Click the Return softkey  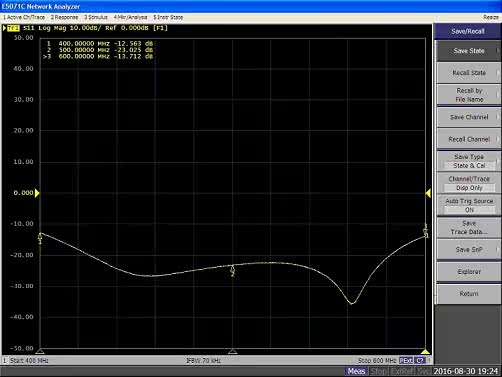469,294
